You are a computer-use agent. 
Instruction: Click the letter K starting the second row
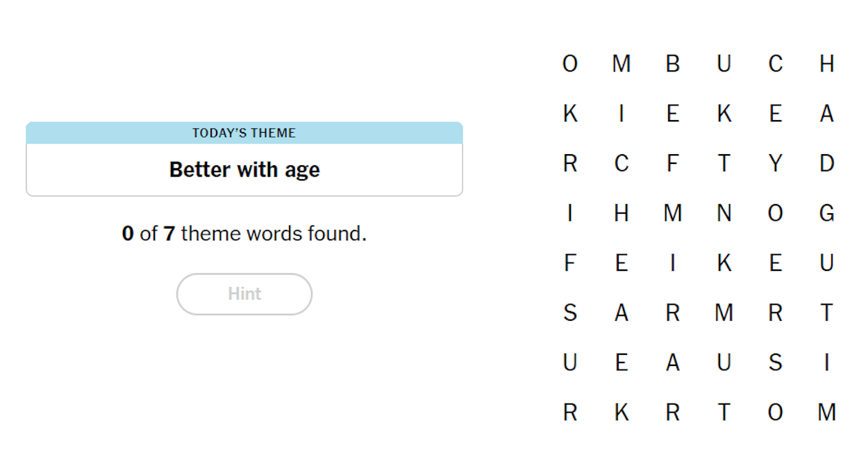[x=569, y=113]
